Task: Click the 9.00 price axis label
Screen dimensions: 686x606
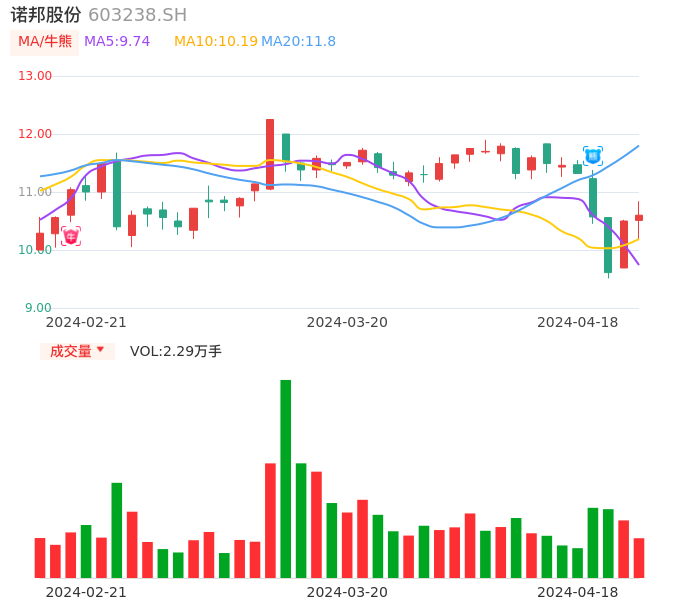Action: click(x=38, y=308)
